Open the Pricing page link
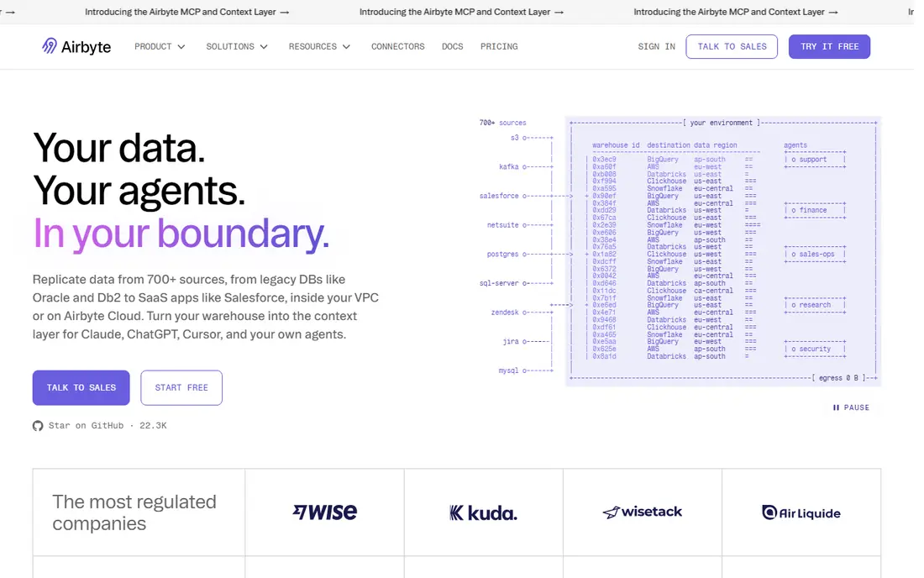924x578 pixels. point(499,46)
